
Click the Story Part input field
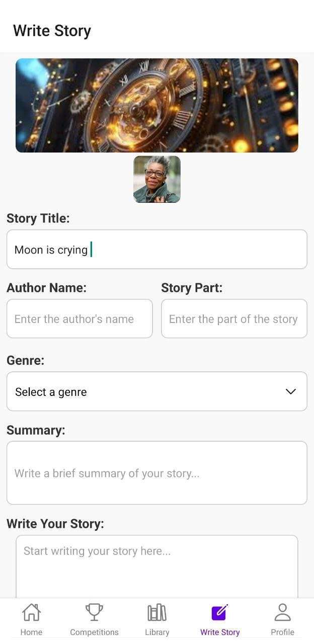tap(234, 318)
